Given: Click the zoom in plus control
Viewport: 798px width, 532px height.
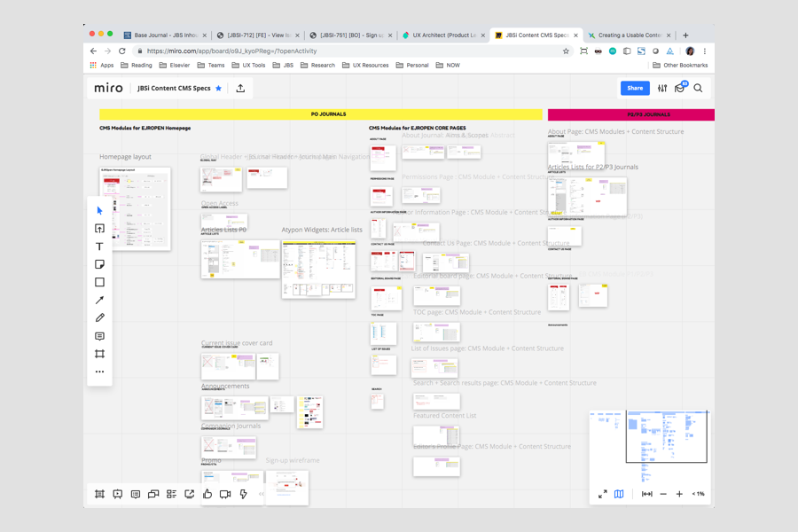Looking at the screenshot, I should 679,494.
